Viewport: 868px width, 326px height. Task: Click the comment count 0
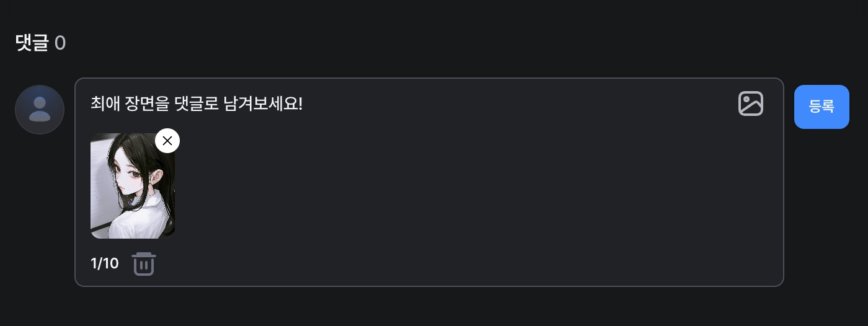point(60,43)
